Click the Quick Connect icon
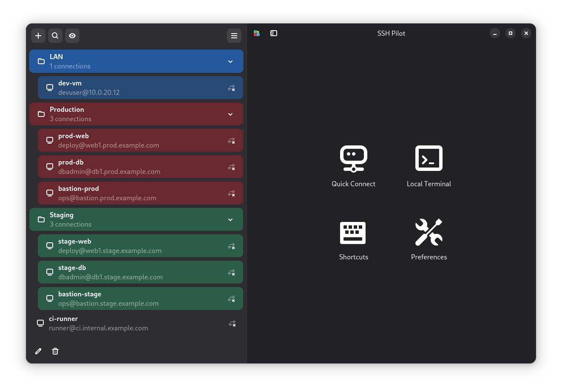 click(353, 159)
